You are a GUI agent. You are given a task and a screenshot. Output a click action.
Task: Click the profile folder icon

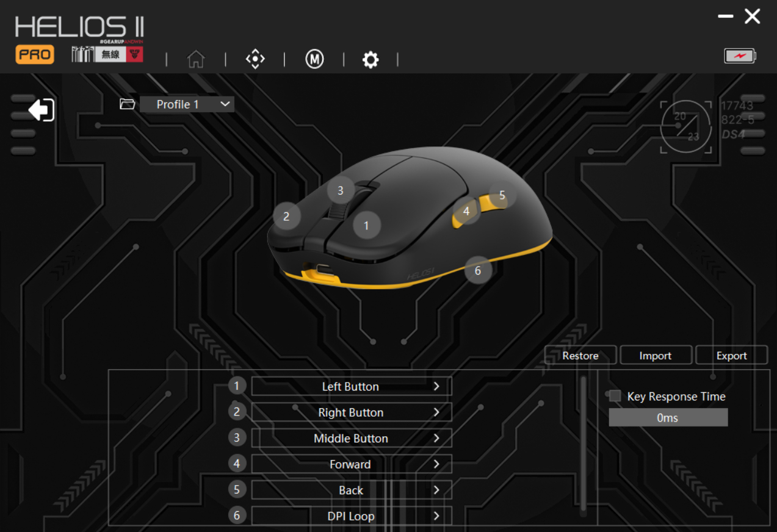127,104
